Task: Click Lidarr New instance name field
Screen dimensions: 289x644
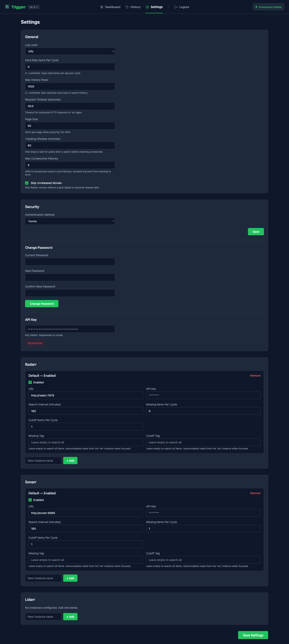Action: click(x=43, y=617)
